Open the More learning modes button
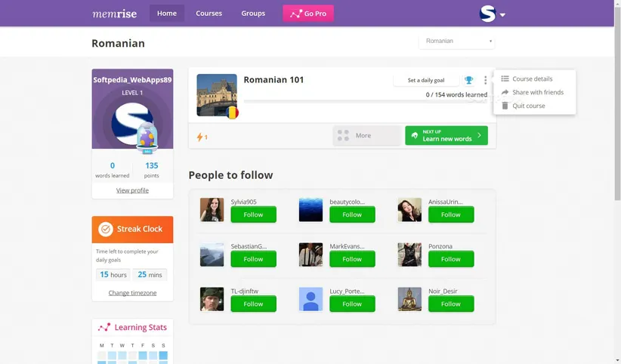Viewport: 621px width, 364px height. click(x=367, y=135)
